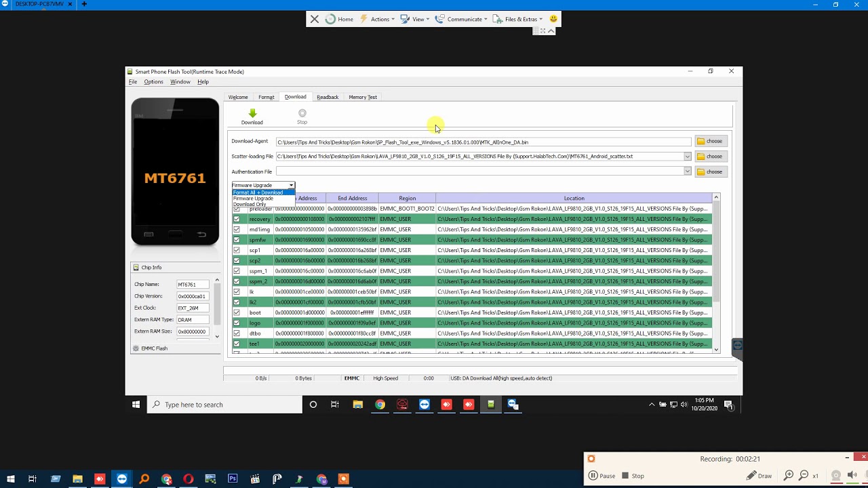
Task: Uncheck the scp2 partition checkbox
Action: 237,260
